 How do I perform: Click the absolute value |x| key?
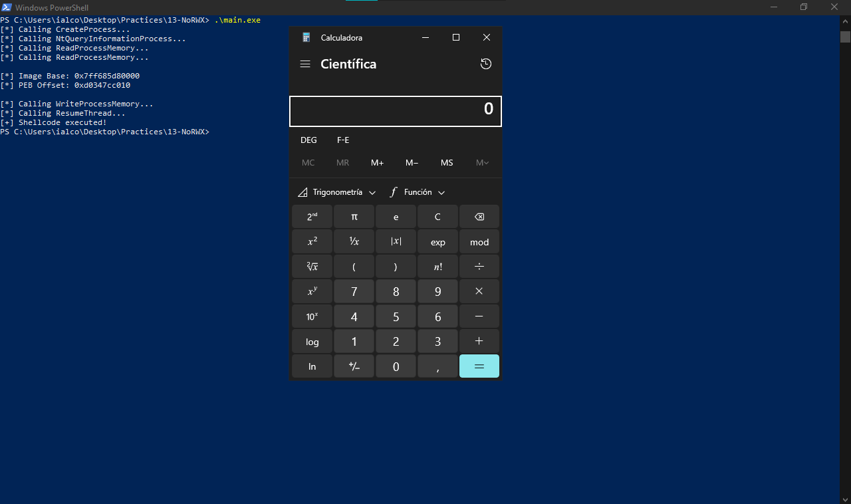pos(396,242)
